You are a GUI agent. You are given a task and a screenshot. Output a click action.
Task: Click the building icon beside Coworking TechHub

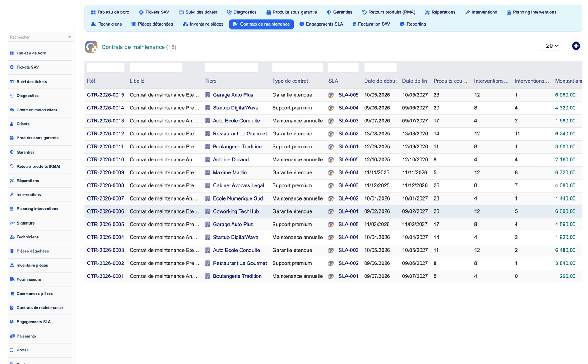(x=208, y=211)
